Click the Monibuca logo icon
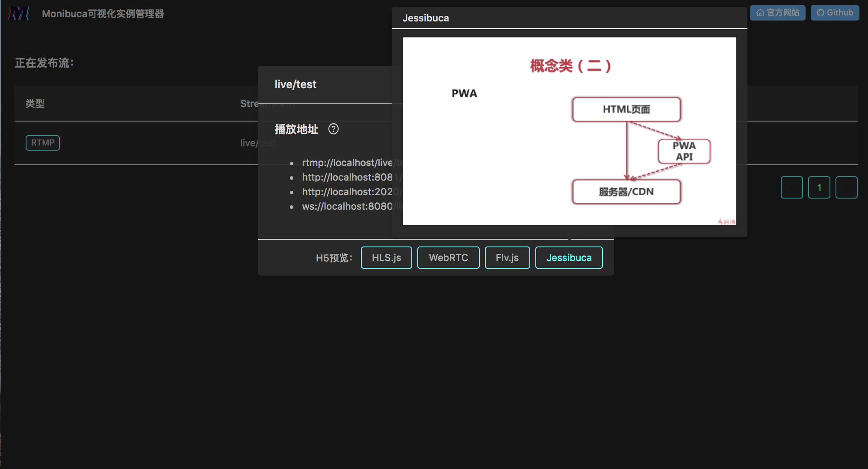 point(18,13)
